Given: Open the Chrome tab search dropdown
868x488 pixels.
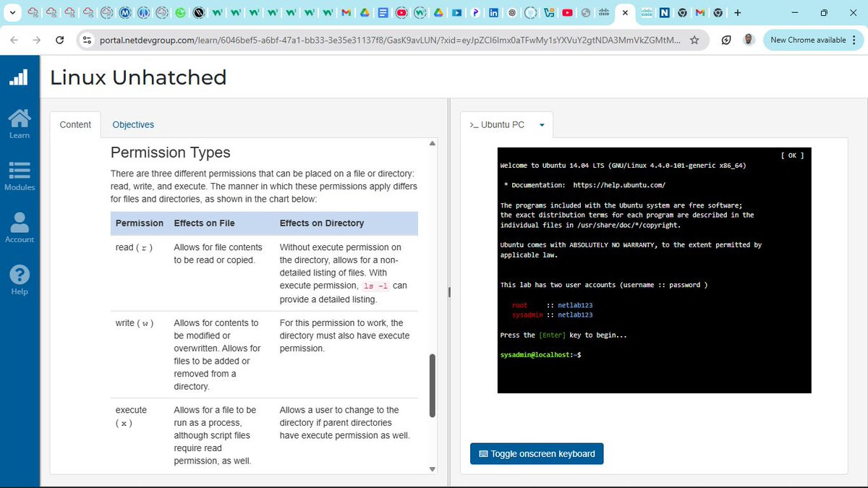Looking at the screenshot, I should [x=12, y=12].
